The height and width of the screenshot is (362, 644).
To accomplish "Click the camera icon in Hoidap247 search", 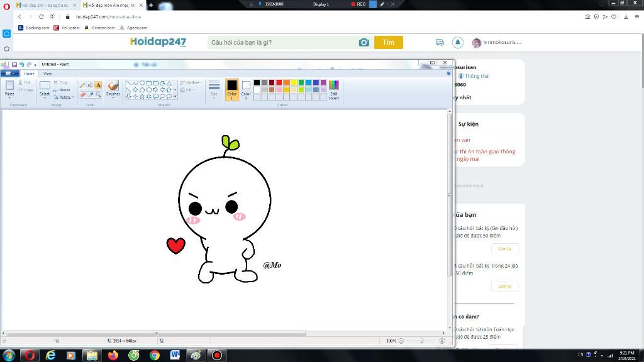I will click(x=364, y=42).
